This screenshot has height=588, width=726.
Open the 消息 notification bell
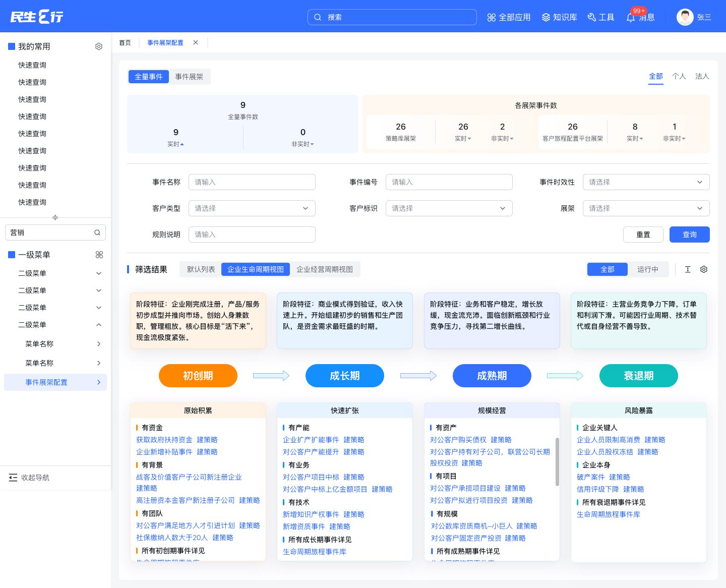tap(631, 18)
